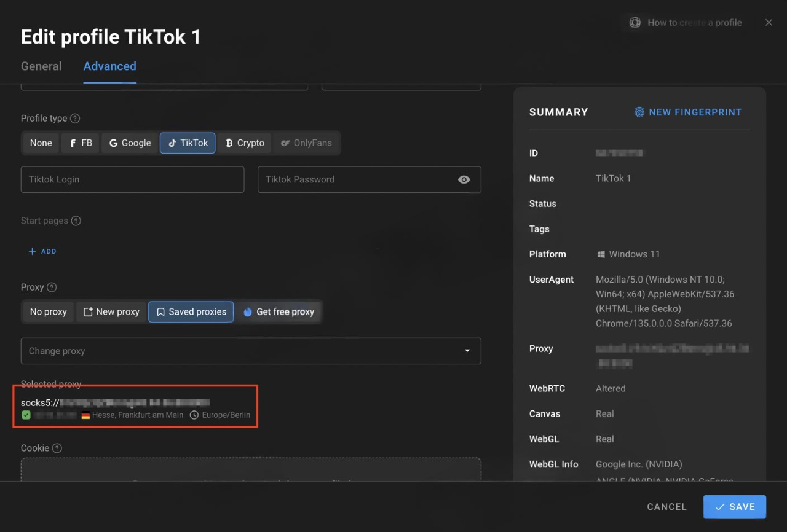Choose the Saved proxies option

(x=191, y=312)
